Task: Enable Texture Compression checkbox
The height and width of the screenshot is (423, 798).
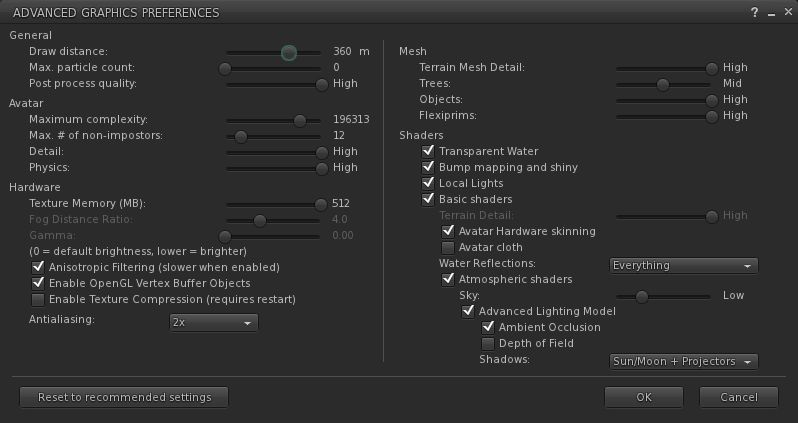Action: [39, 299]
